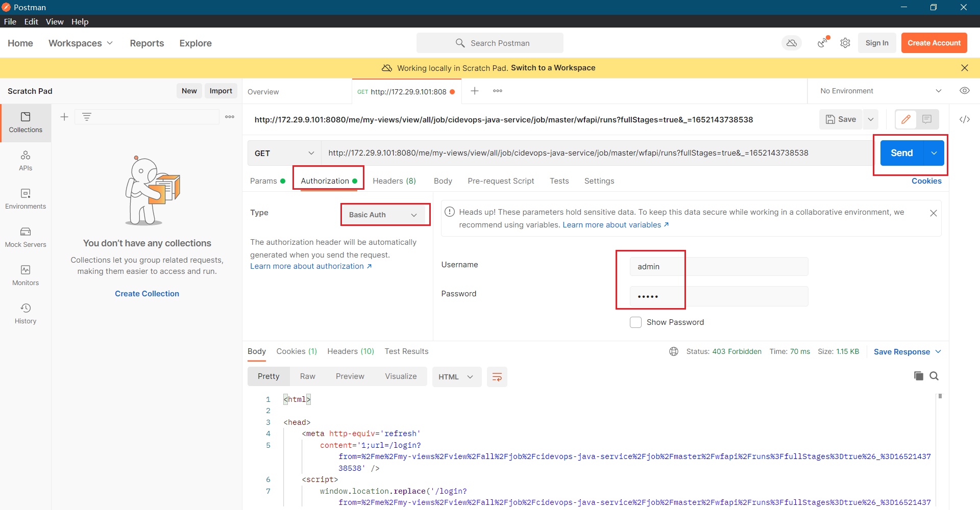Switch to the request Body tab

[443, 181]
